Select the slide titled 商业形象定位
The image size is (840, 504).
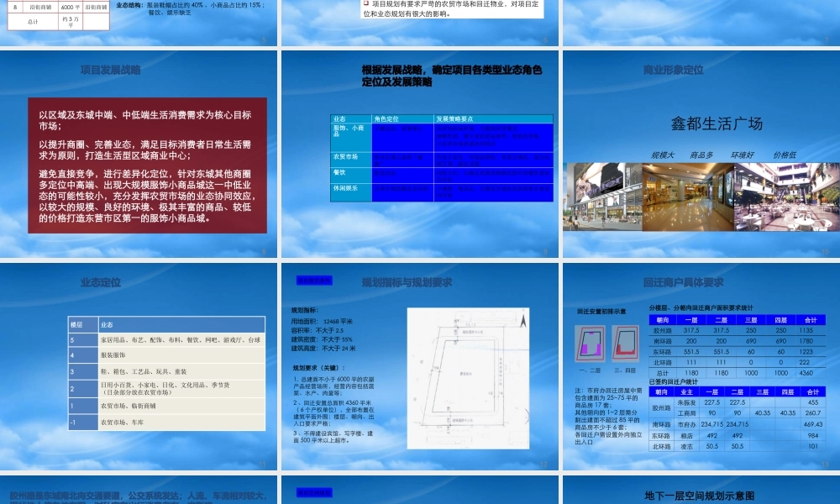click(701, 154)
